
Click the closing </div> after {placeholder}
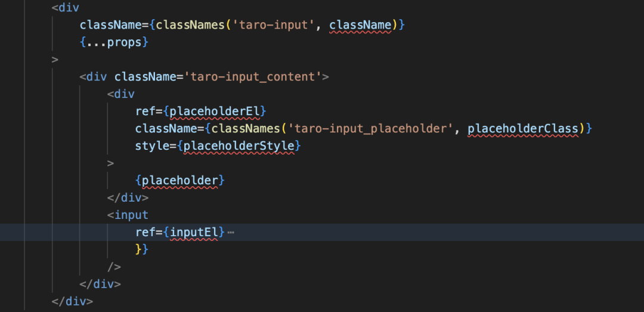[x=128, y=197]
